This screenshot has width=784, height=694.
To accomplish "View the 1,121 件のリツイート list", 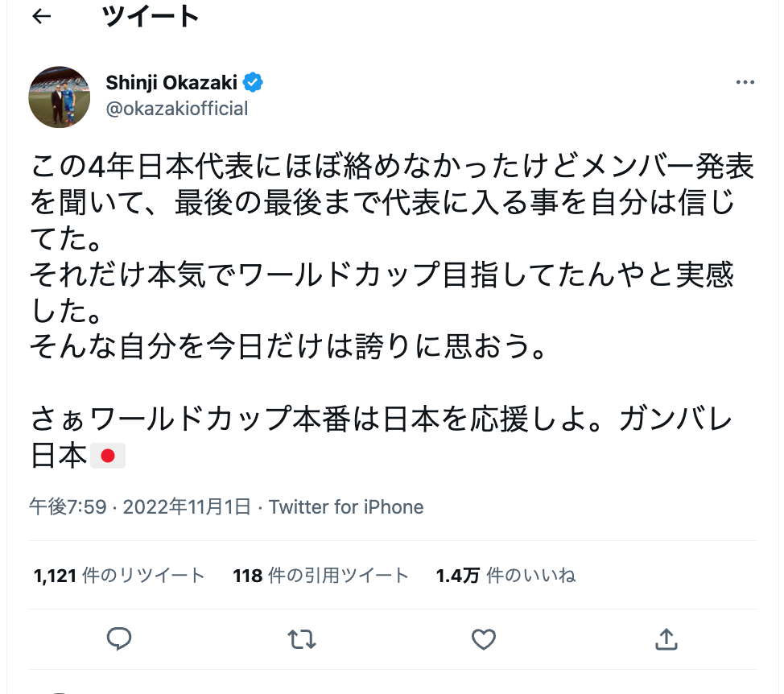I will point(119,576).
